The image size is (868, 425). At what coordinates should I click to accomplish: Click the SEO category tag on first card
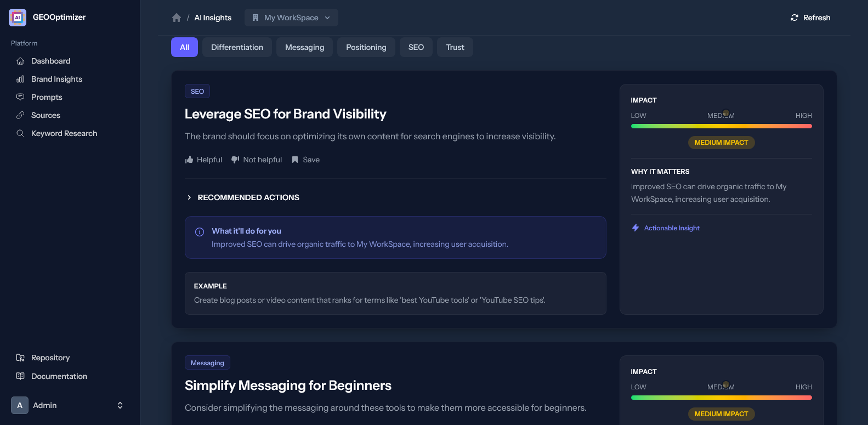[197, 91]
